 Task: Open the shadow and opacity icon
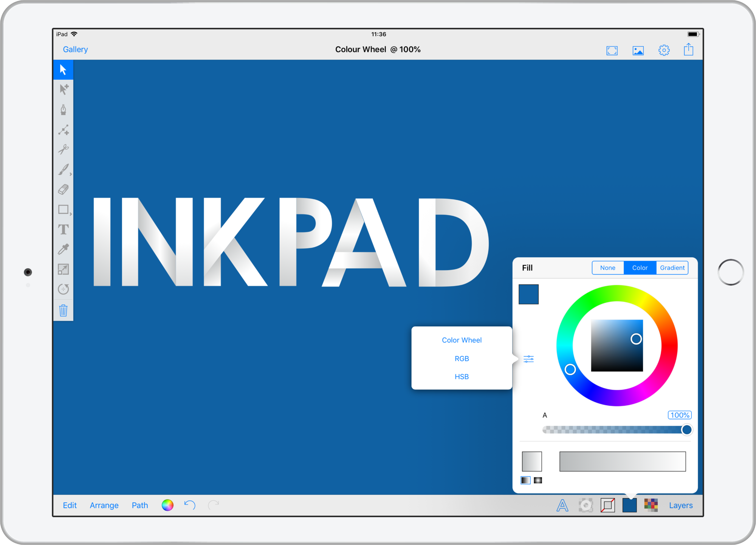(x=586, y=505)
